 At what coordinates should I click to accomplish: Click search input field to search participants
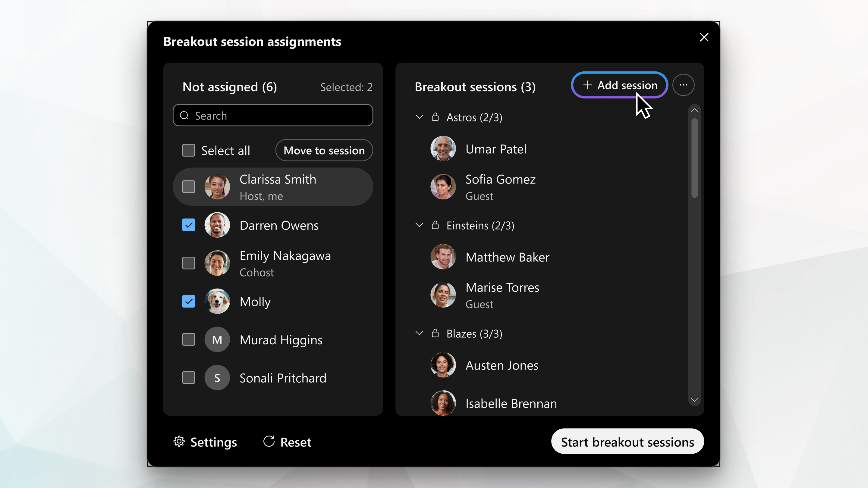[273, 116]
